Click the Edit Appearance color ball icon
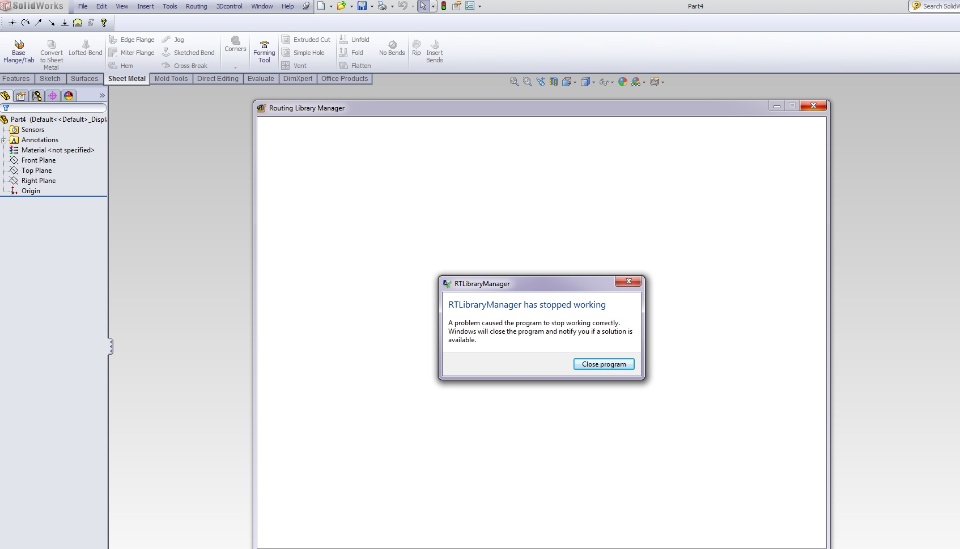Viewport: 960px width, 549px height. 623,81
